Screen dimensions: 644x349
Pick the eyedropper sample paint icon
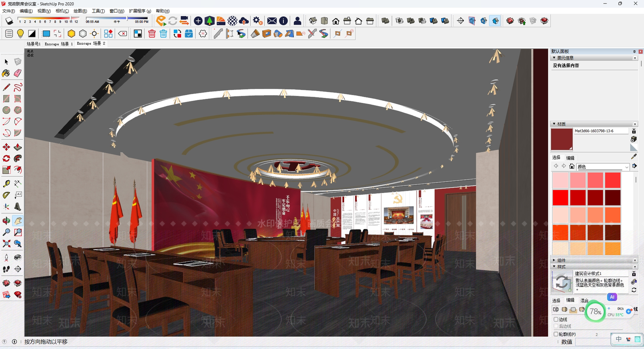(x=634, y=156)
